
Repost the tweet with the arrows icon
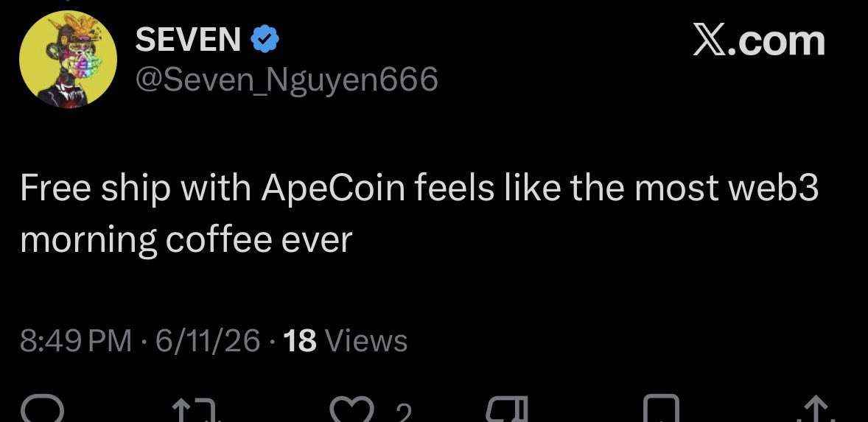tap(197, 411)
